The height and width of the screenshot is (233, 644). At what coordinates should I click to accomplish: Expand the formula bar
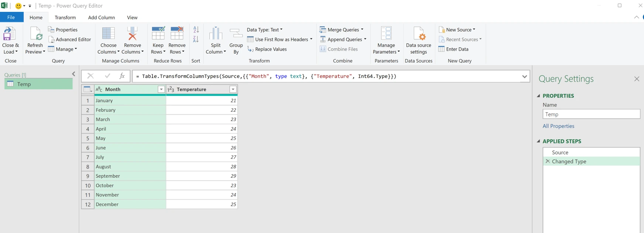click(x=524, y=77)
